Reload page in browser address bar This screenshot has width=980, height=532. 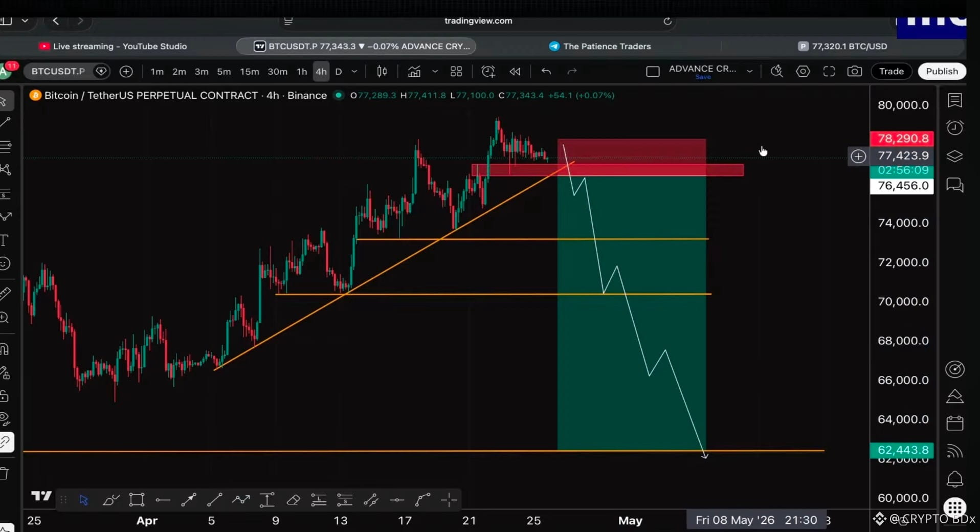pos(667,21)
